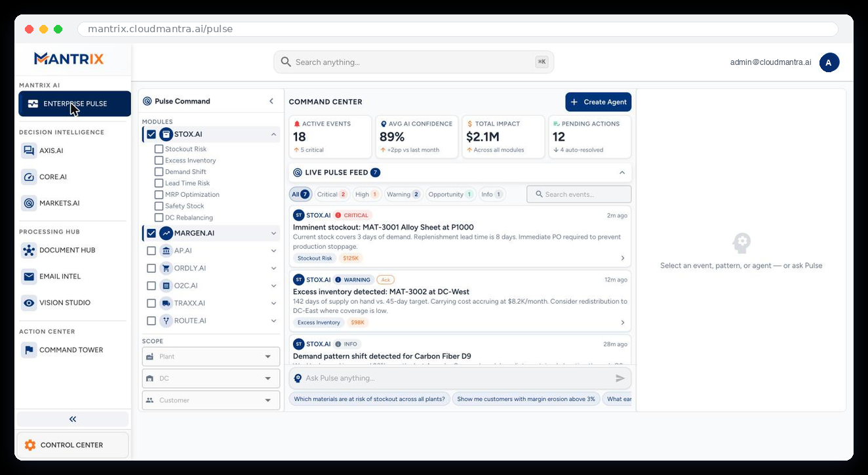
Task: Click the Total Impact stat card
Action: click(503, 137)
